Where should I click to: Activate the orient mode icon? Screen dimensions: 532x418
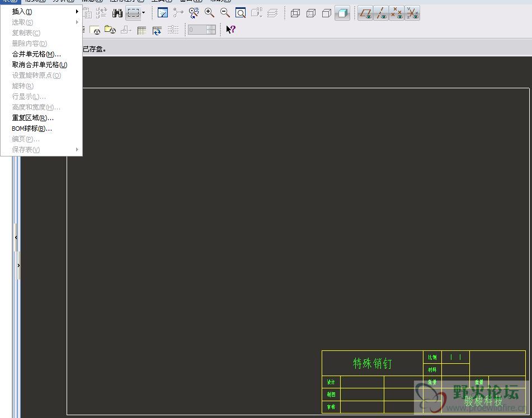[x=194, y=13]
